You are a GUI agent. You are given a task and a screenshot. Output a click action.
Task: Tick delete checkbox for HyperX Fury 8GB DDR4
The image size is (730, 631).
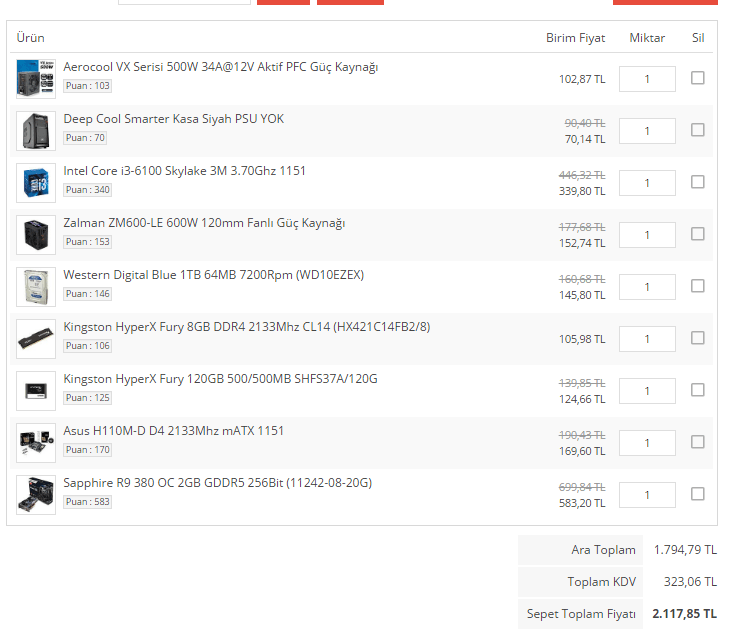pos(697,338)
